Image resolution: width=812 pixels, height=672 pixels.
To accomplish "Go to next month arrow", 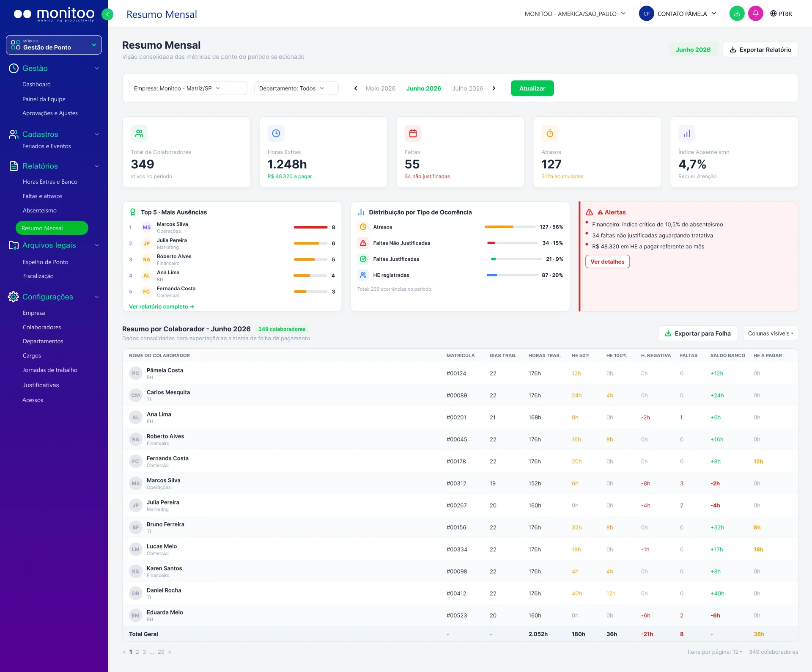I will click(x=494, y=88).
